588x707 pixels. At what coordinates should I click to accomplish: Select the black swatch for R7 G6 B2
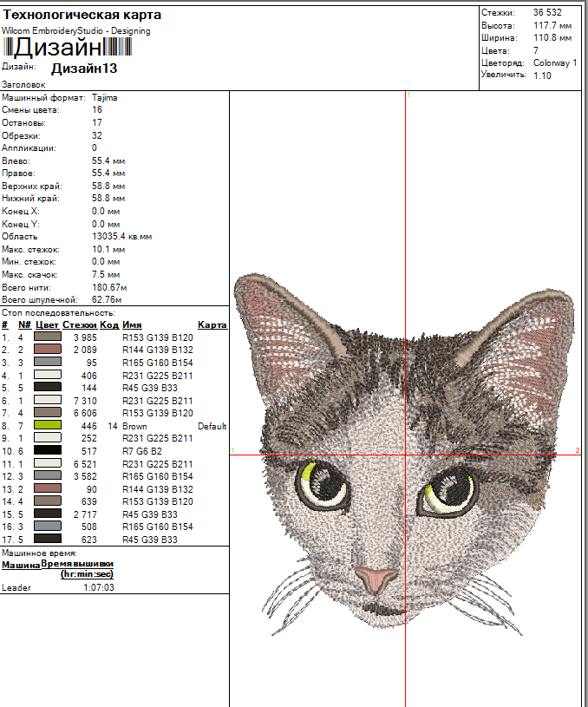[47, 451]
